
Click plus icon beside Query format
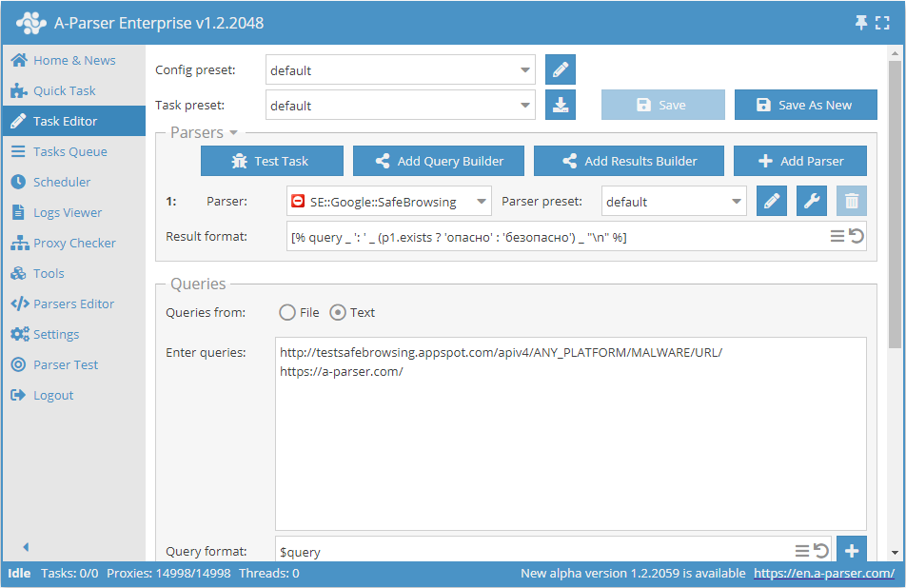point(852,550)
